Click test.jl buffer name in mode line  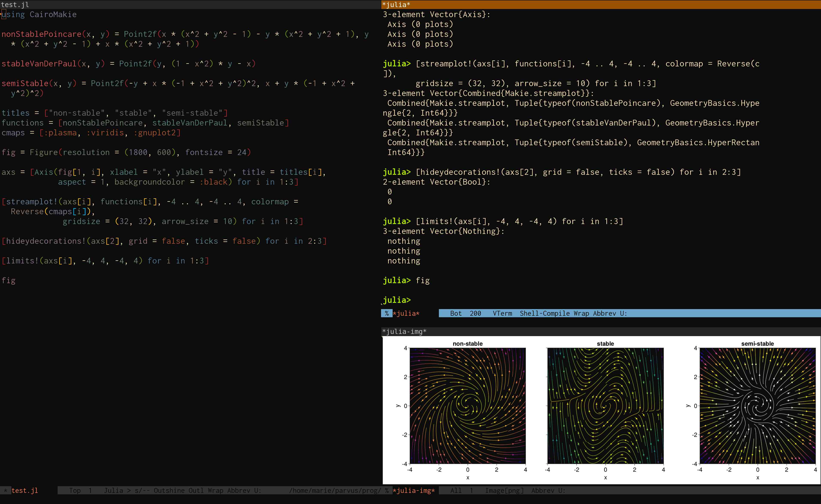(25, 490)
